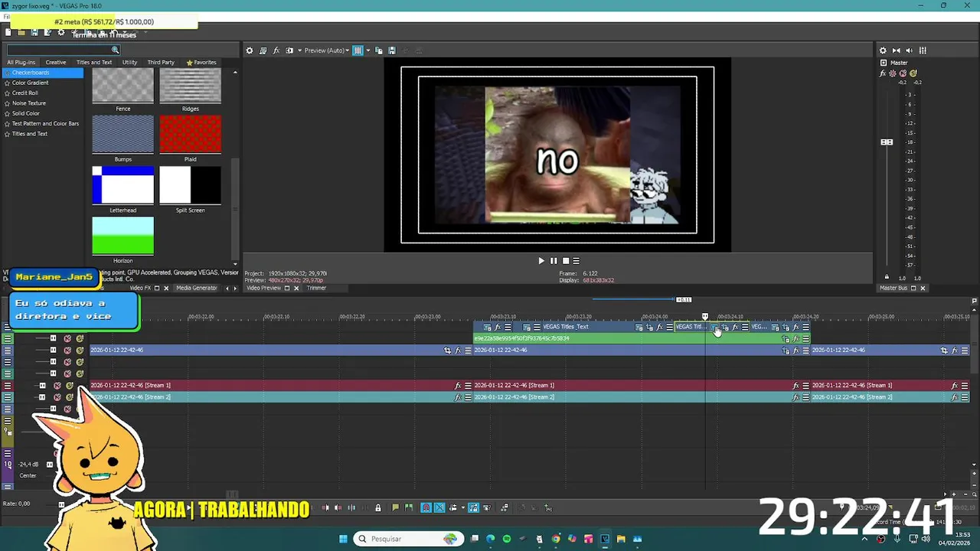980x551 pixels.
Task: Choose the Bumps checkerboard preset
Action: (x=122, y=135)
